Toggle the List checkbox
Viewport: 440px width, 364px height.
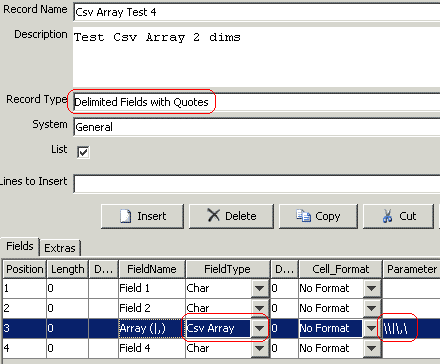pyautogui.click(x=83, y=152)
